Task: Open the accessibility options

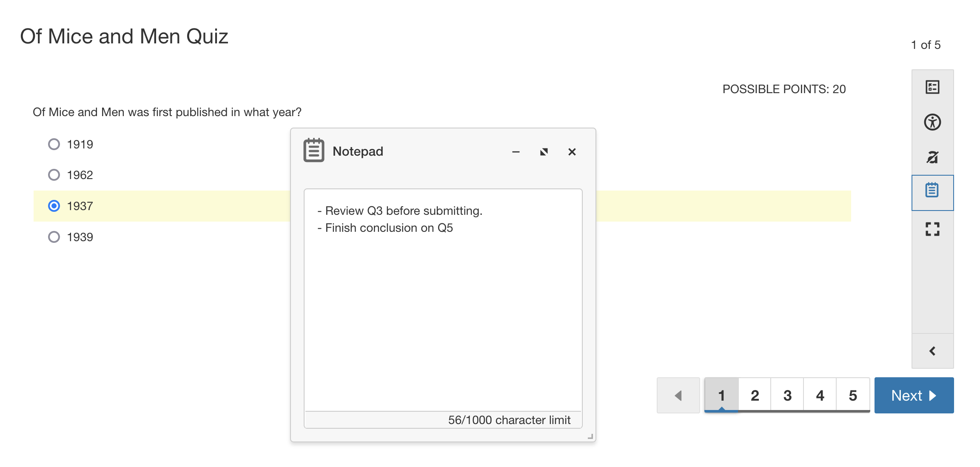Action: point(932,122)
